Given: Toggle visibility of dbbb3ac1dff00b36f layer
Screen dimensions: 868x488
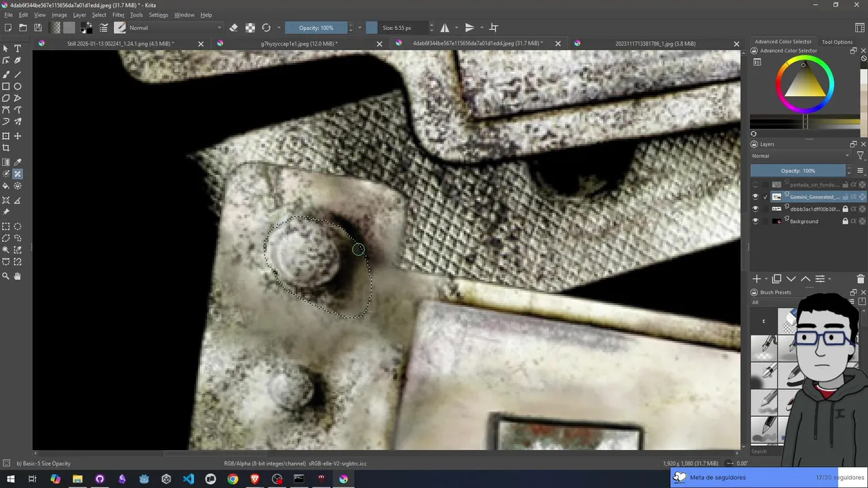Looking at the screenshot, I should (x=755, y=209).
